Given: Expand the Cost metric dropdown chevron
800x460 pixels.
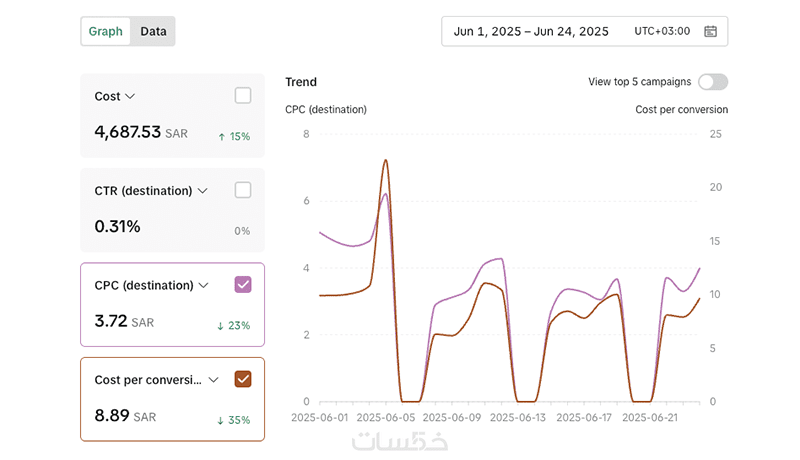Looking at the screenshot, I should [x=130, y=97].
